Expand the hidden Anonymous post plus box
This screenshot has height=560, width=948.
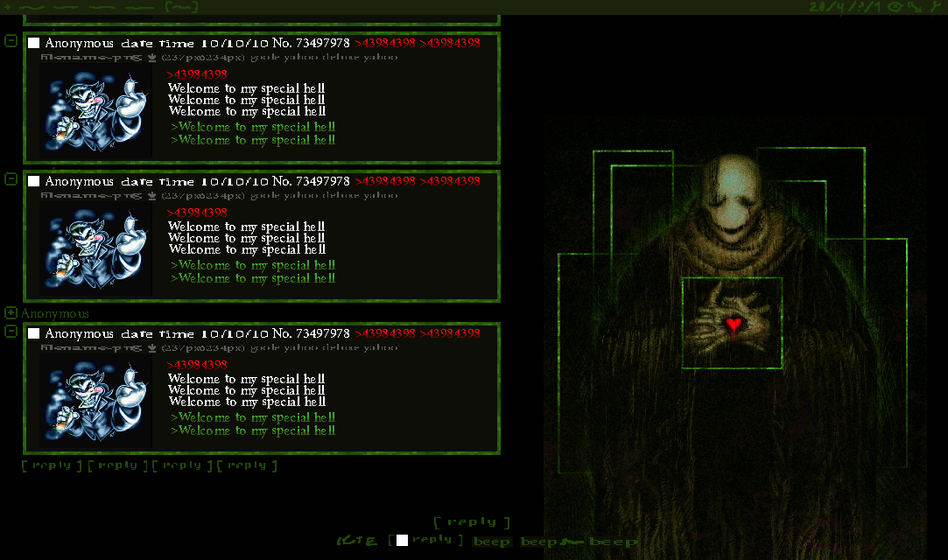11,313
